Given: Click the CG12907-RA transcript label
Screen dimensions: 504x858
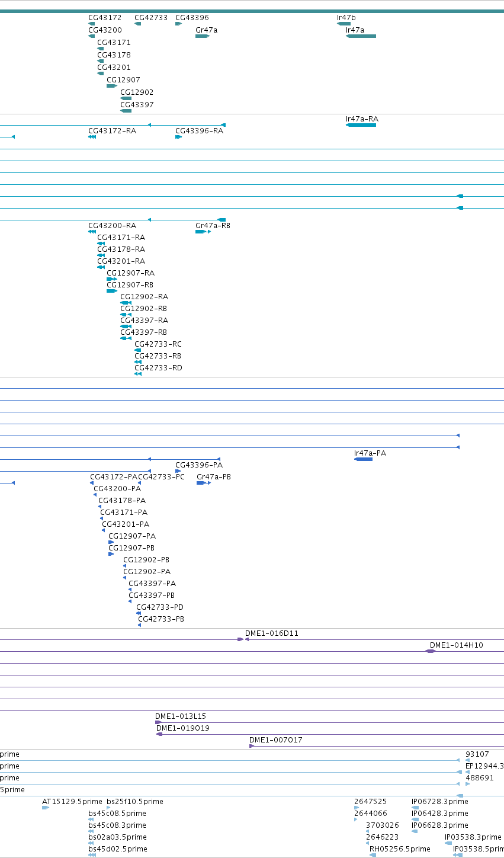Looking at the screenshot, I should tap(130, 273).
